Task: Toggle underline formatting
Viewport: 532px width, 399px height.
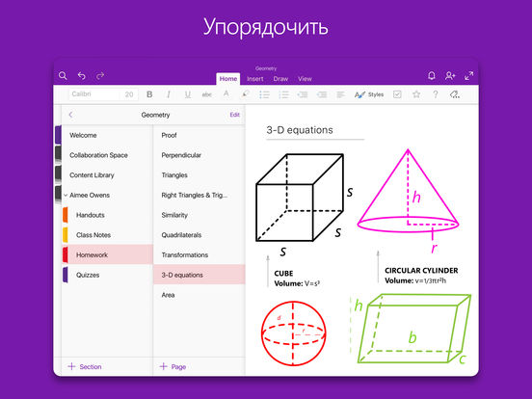Action: pos(188,94)
